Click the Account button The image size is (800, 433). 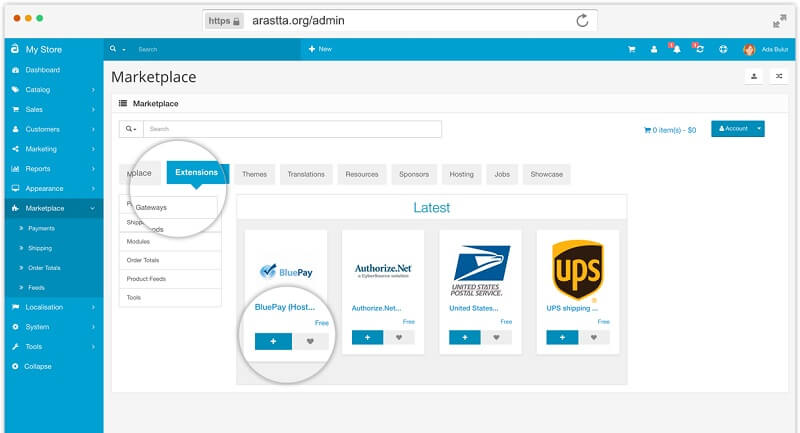pyautogui.click(x=733, y=129)
